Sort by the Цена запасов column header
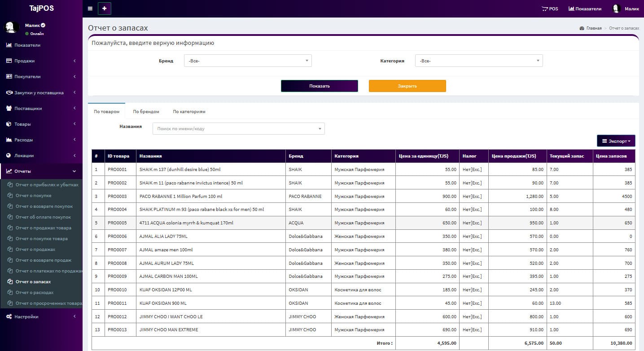Screen dimensions: 644x351 [x=614, y=156]
